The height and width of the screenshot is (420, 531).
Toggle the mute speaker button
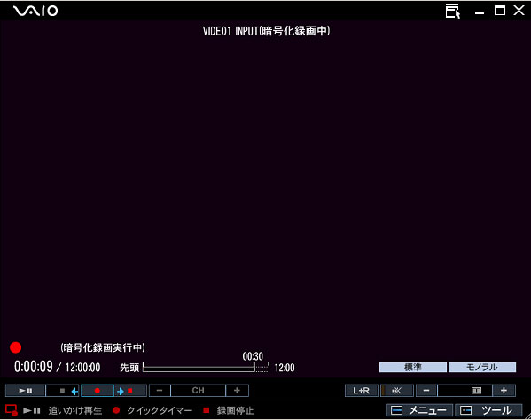(x=396, y=391)
